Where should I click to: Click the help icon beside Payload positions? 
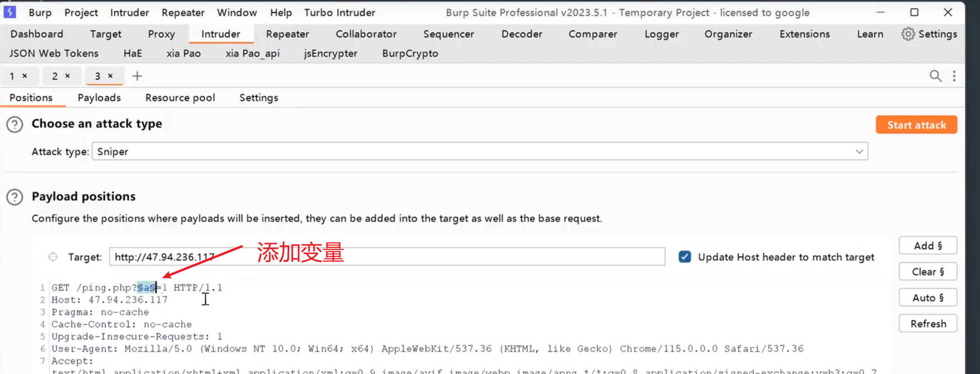[14, 197]
